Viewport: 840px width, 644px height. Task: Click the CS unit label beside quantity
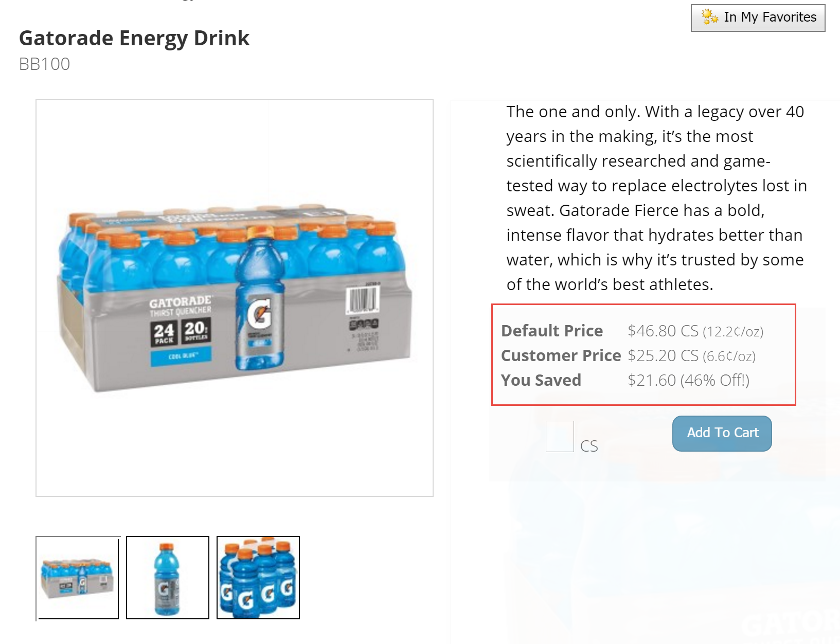pos(589,446)
